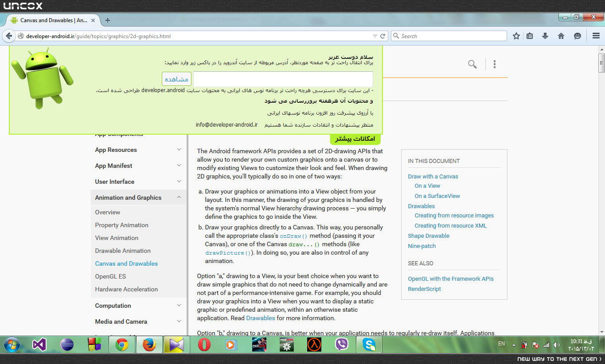Click the green مشاهده button
605x364 pixels.
coord(176,79)
